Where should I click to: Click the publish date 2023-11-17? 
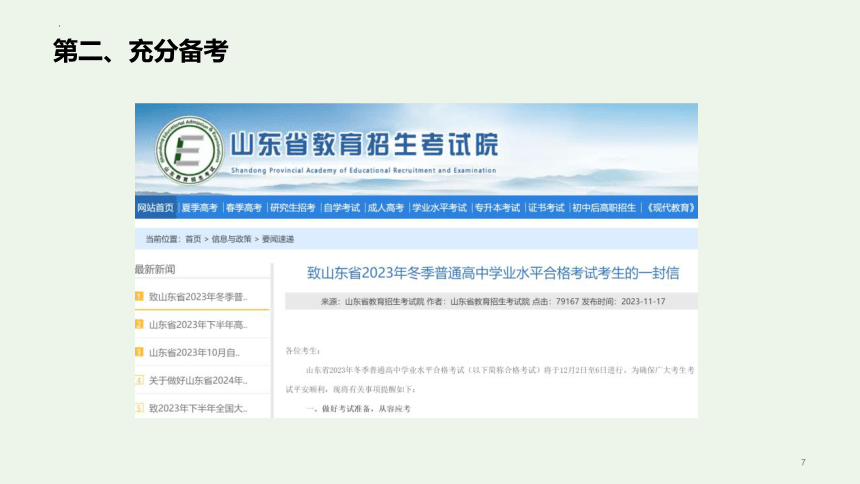[x=643, y=301]
